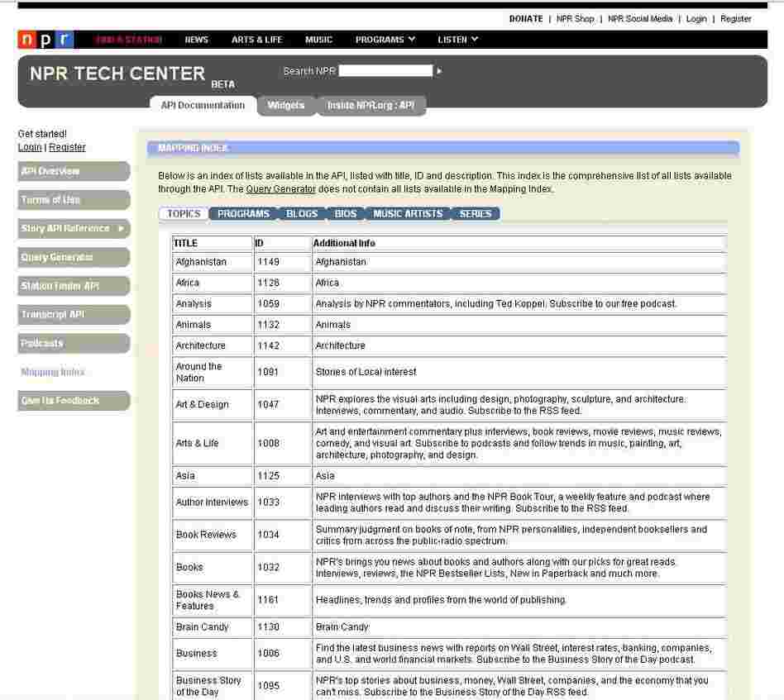Click the ID cell 1149
This screenshot has height=700, width=784.
[283, 262]
